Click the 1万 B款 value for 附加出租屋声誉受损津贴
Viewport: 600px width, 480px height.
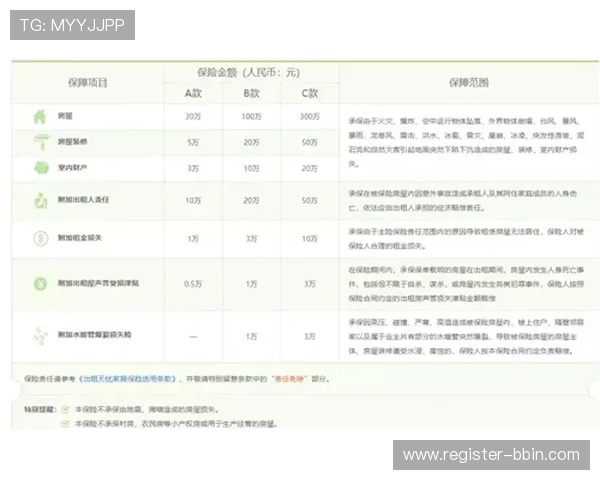(x=251, y=284)
